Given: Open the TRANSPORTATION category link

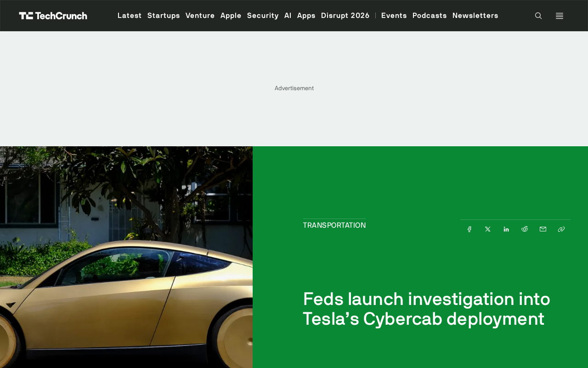Looking at the screenshot, I should coord(334,225).
